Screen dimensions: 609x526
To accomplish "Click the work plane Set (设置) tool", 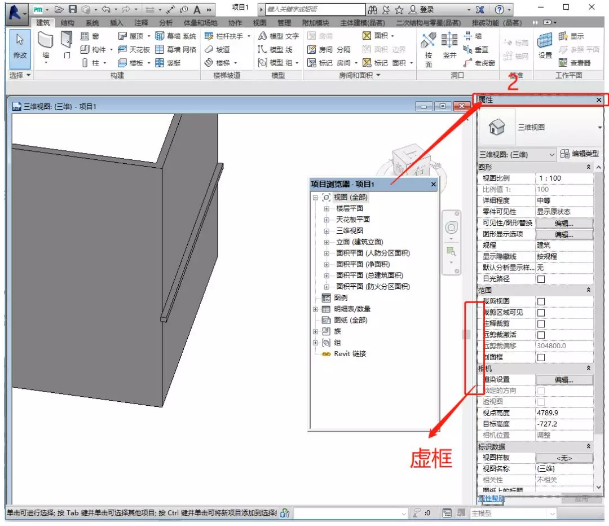I will [545, 45].
